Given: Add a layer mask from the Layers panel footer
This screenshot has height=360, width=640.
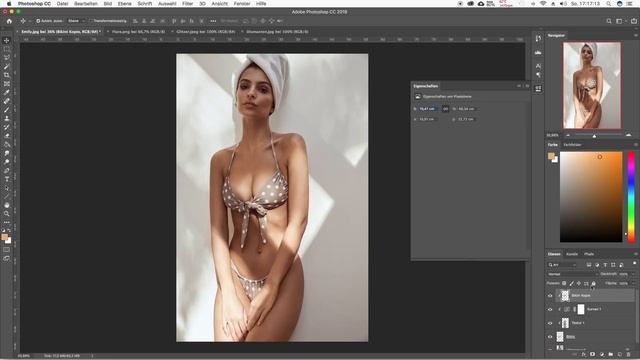Looking at the screenshot, I should [x=593, y=354].
